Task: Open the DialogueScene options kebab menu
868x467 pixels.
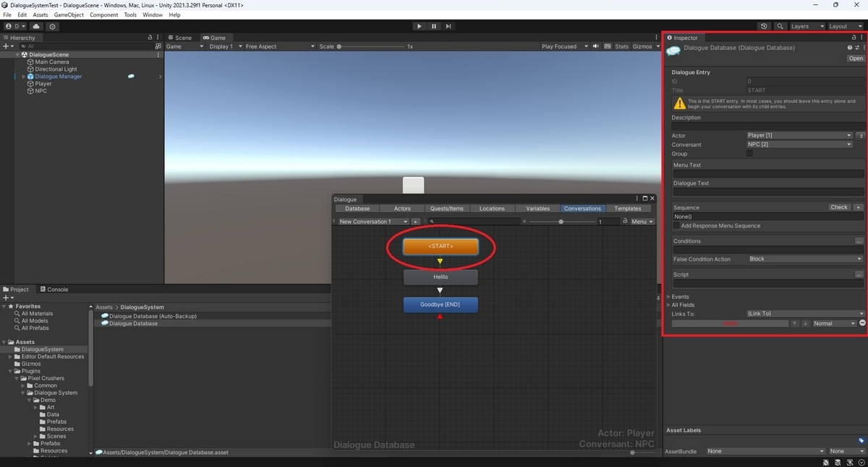Action: [x=158, y=54]
